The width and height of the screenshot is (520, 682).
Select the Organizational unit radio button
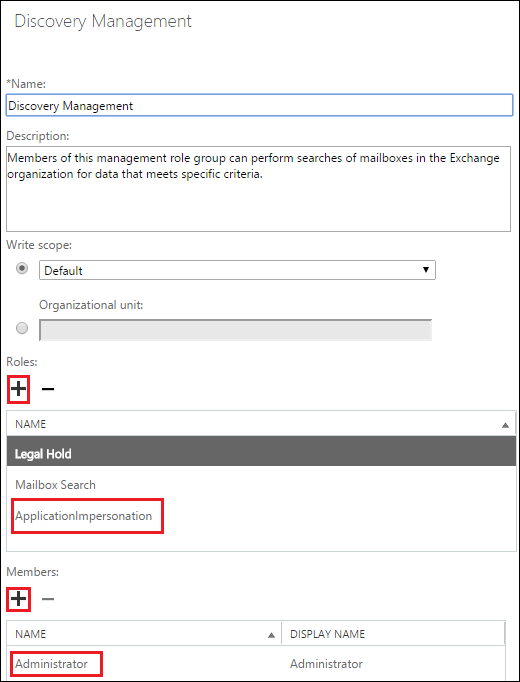click(22, 328)
